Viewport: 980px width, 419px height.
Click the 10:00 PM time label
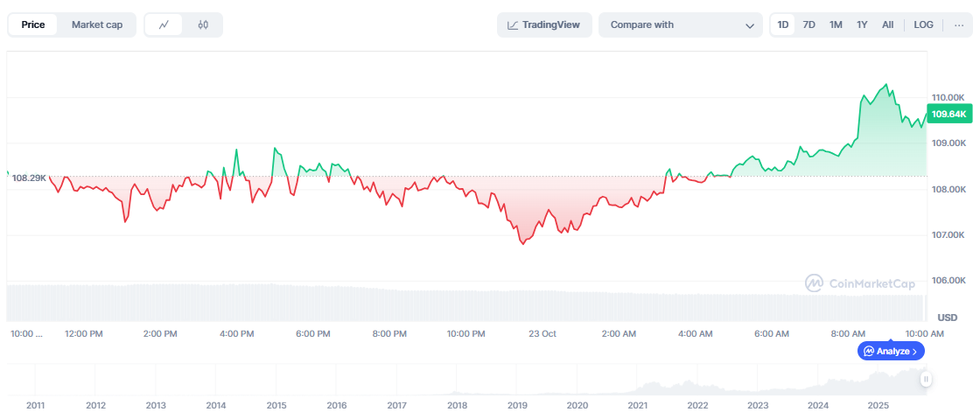click(x=465, y=334)
